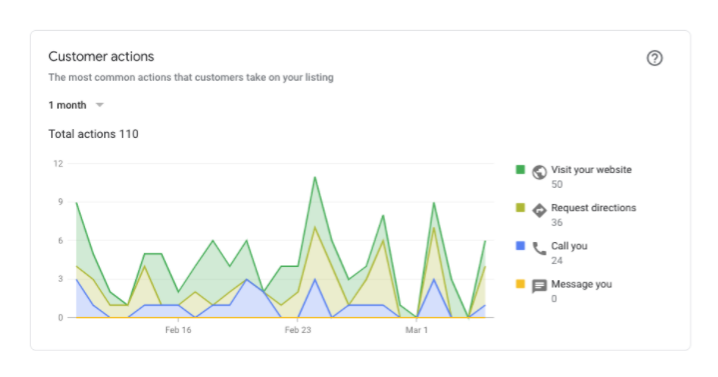The width and height of the screenshot is (718, 377).
Task: Click the globe icon for website visits
Action: click(x=539, y=172)
